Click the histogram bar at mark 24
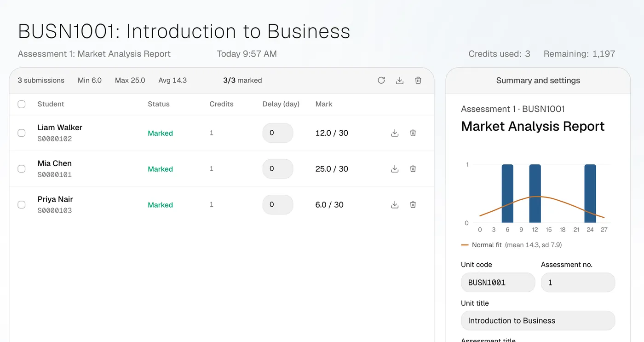Screen dimensions: 644x342 (x=590, y=193)
